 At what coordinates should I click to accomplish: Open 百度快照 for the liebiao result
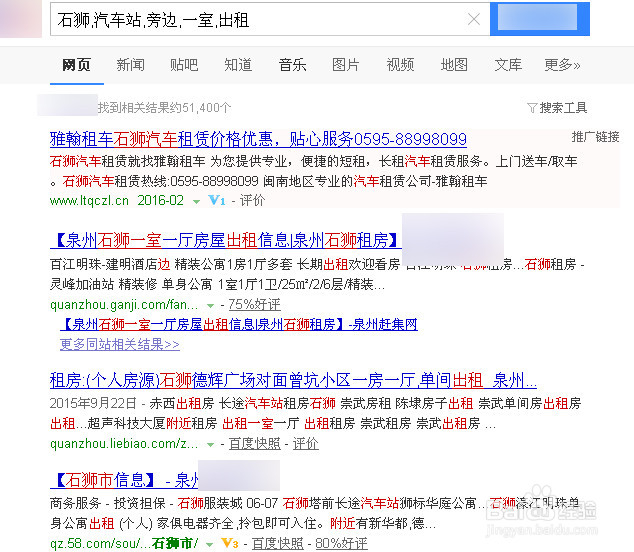click(254, 444)
